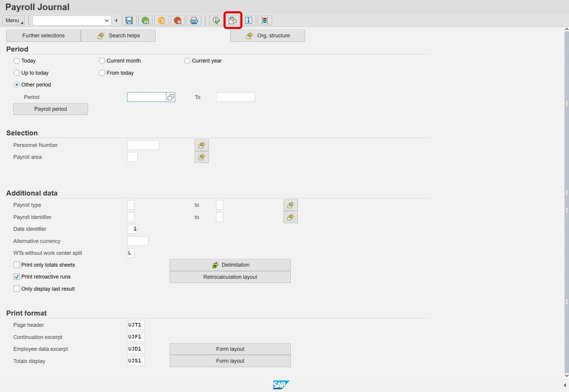
Task: Click the vertical scrollbar on right
Action: (x=566, y=201)
